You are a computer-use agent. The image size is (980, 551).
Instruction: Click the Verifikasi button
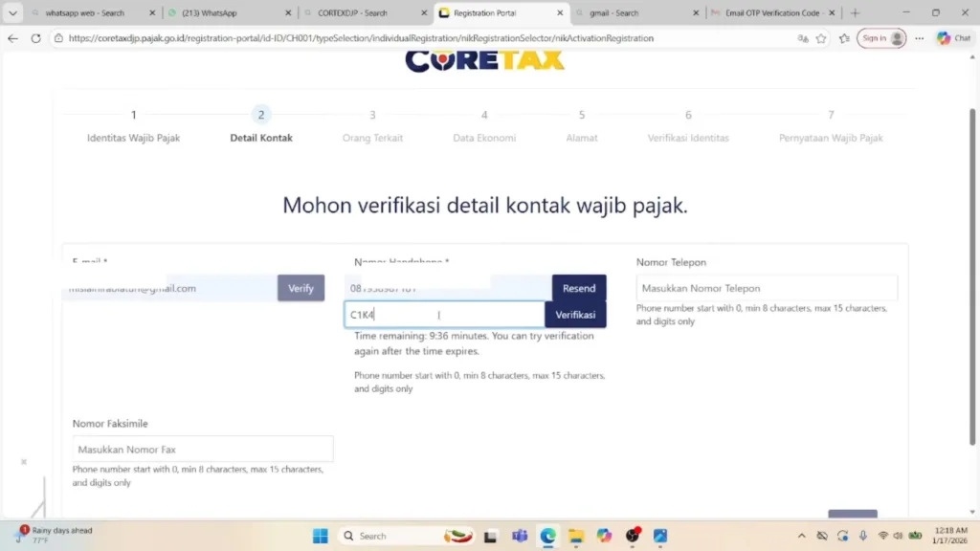coord(575,314)
